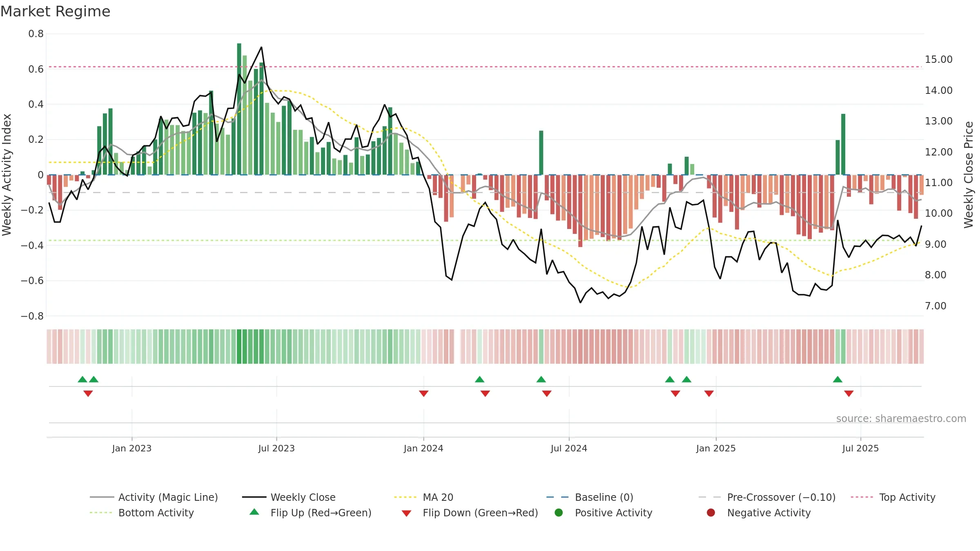Toggle the Activity (Magic Line) legend entry

[x=154, y=497]
